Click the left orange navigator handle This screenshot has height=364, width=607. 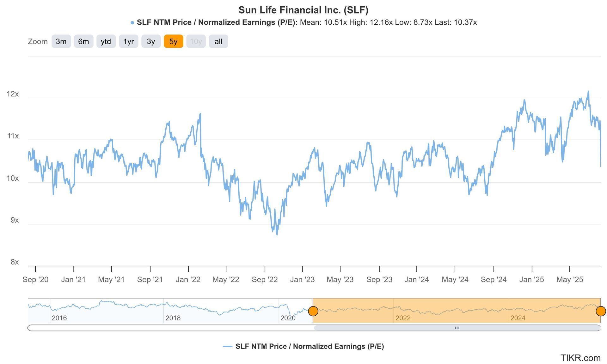pyautogui.click(x=313, y=311)
